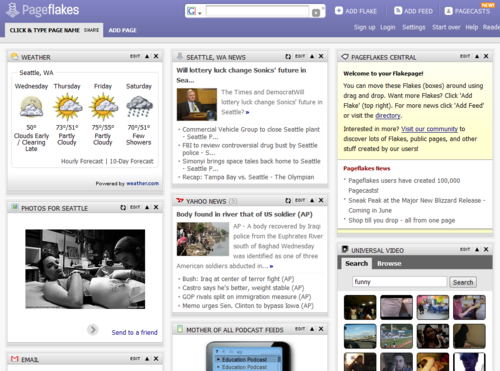The image size is (500, 371).
Task: Refresh the Seattle, WA News flake
Action: 288,57
